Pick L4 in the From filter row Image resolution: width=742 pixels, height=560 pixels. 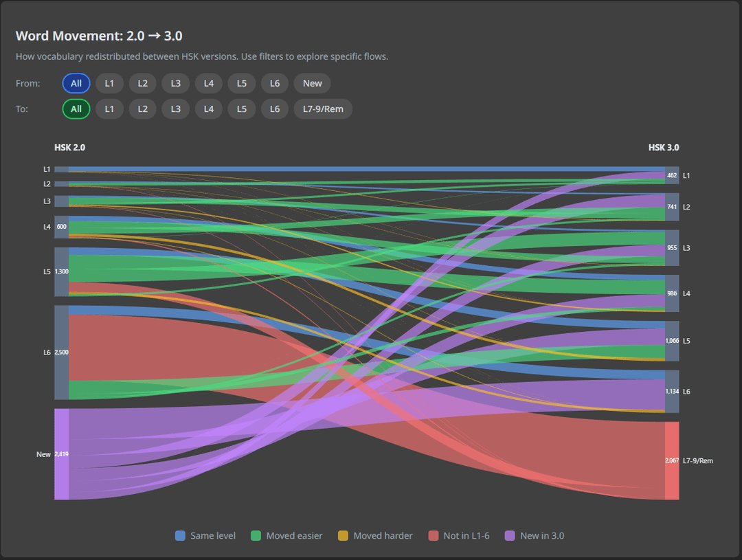pyautogui.click(x=208, y=83)
